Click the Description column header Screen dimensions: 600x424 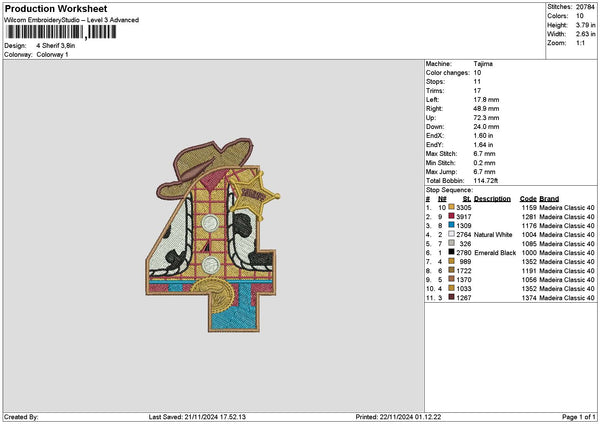point(492,198)
